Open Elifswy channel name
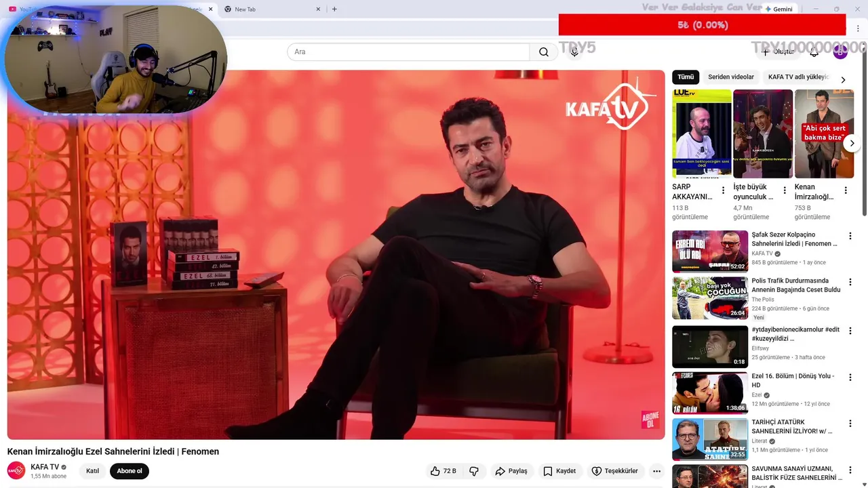The width and height of the screenshot is (868, 488). tap(762, 348)
